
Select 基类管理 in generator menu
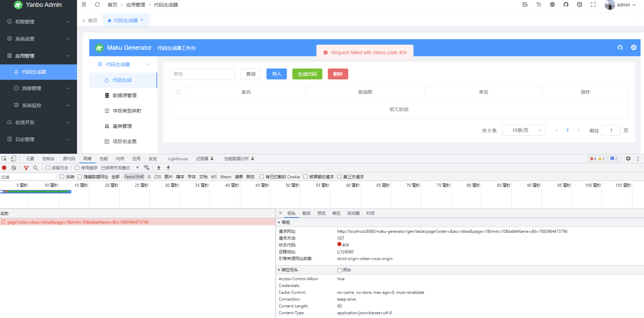click(x=123, y=126)
